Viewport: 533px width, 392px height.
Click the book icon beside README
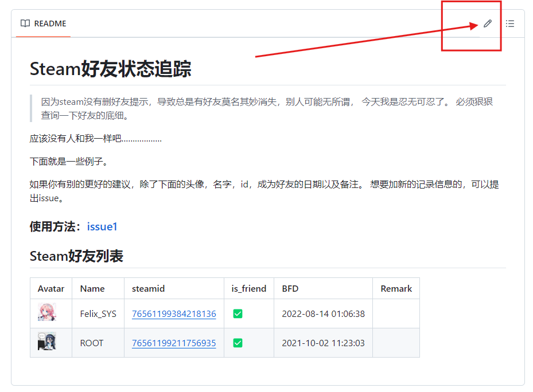pos(25,23)
